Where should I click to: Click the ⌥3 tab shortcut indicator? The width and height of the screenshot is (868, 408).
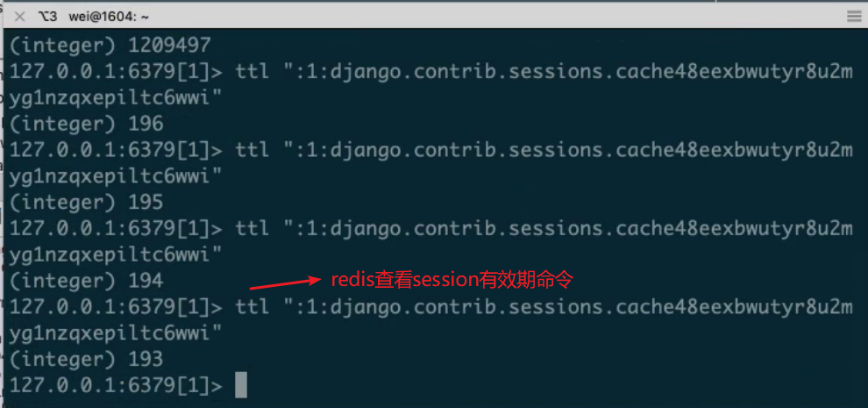click(47, 17)
